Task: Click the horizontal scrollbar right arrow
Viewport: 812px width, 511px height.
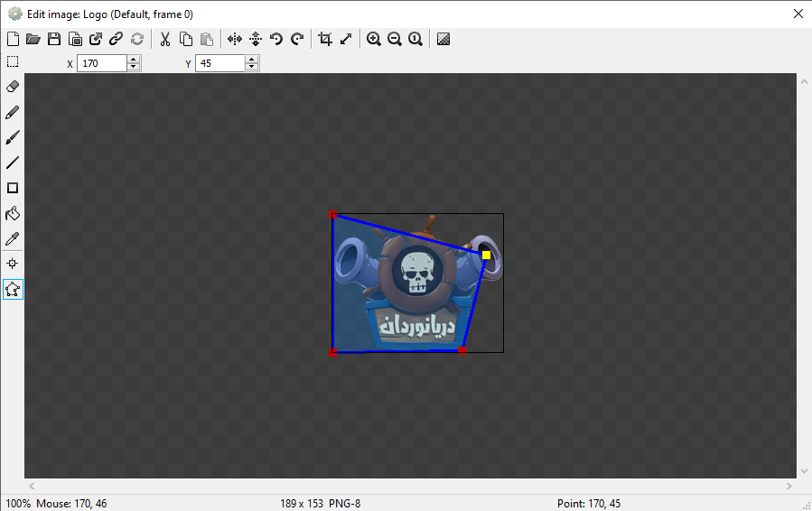Action: [x=789, y=486]
